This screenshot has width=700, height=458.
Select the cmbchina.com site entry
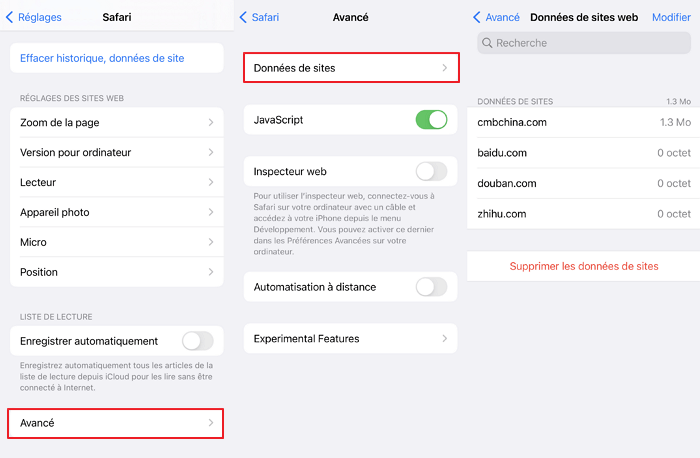tap(583, 122)
